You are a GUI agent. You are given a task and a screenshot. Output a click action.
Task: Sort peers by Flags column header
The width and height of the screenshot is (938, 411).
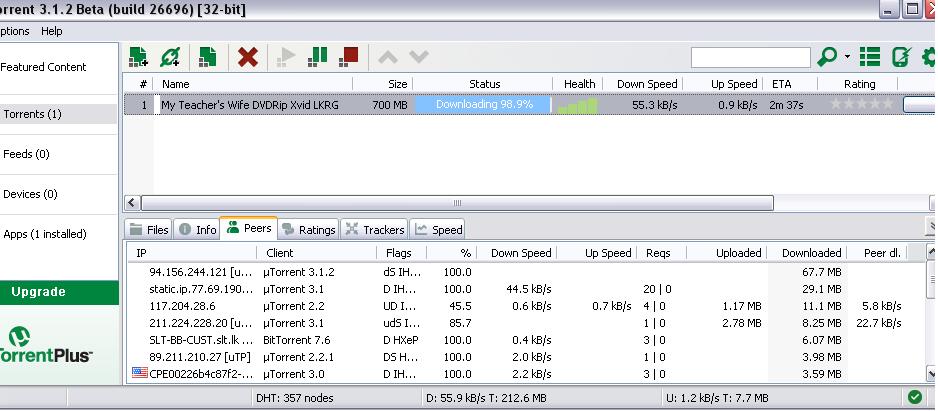(x=401, y=252)
